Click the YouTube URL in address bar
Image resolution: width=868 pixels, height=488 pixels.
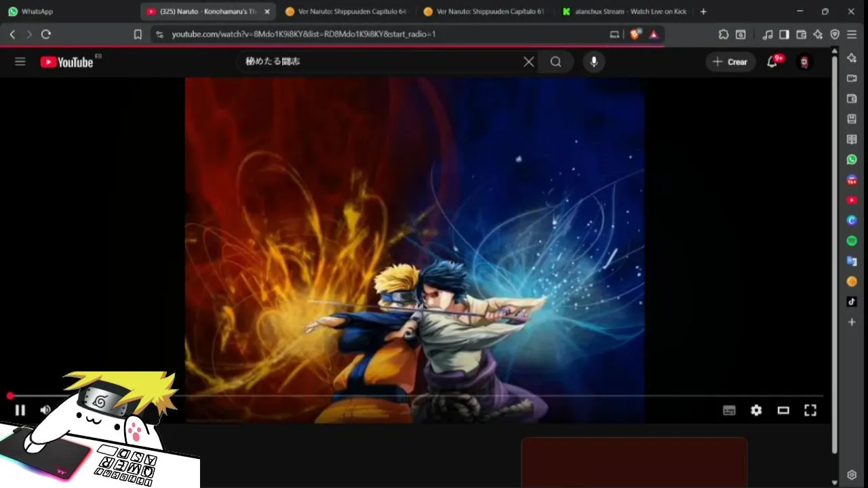coord(304,34)
